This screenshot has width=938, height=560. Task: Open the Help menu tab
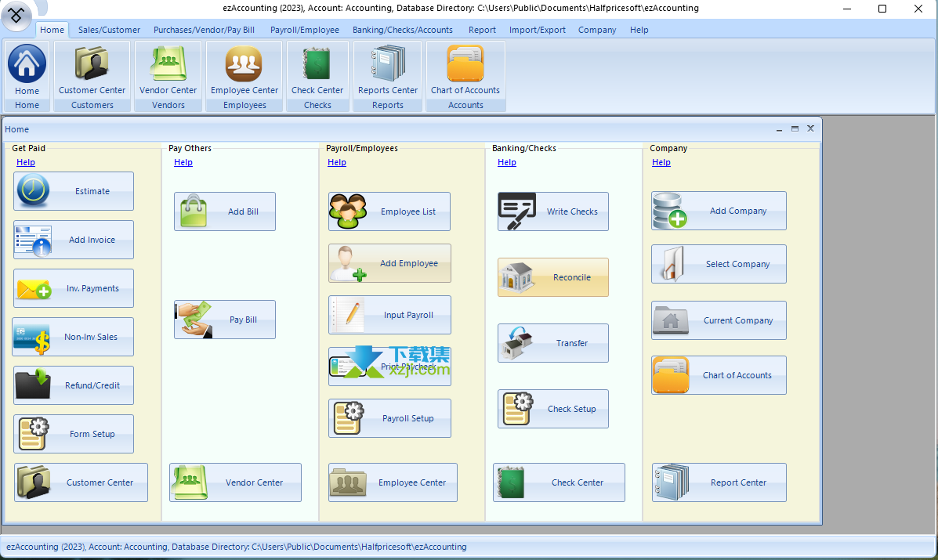(639, 30)
